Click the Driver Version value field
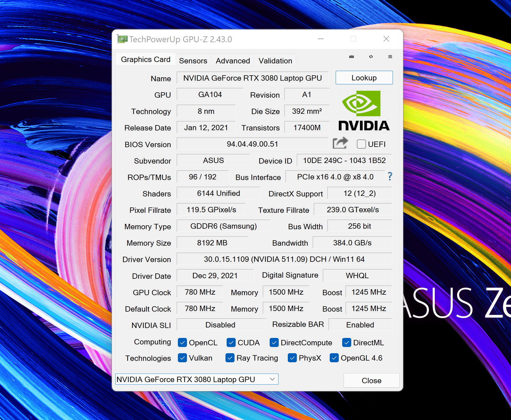Screen dimensions: 511x420 click(x=284, y=259)
